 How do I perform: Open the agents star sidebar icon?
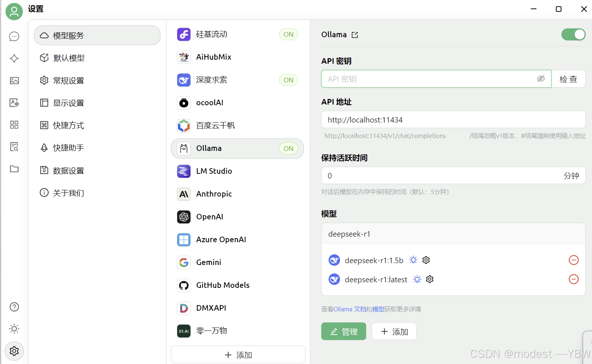click(x=14, y=59)
